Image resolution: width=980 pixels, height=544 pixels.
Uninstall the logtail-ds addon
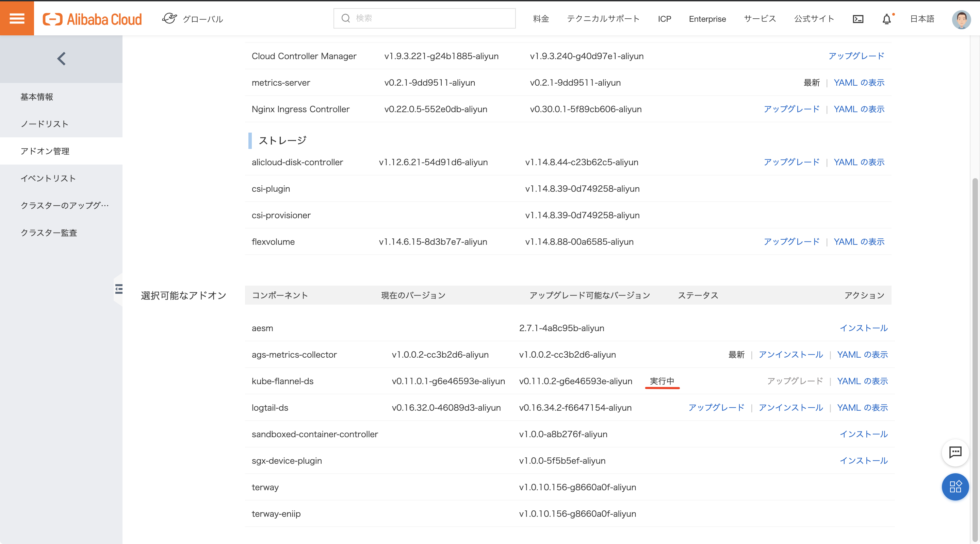tap(790, 408)
